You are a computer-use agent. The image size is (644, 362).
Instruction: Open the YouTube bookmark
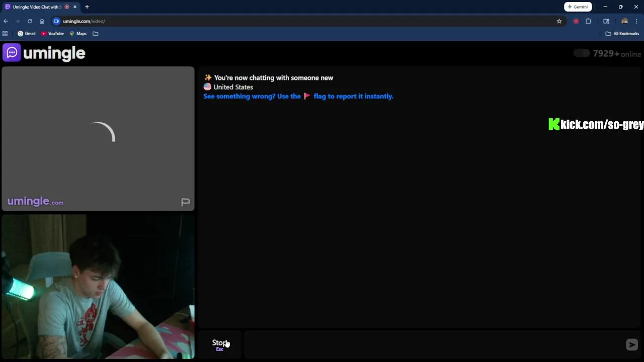52,34
